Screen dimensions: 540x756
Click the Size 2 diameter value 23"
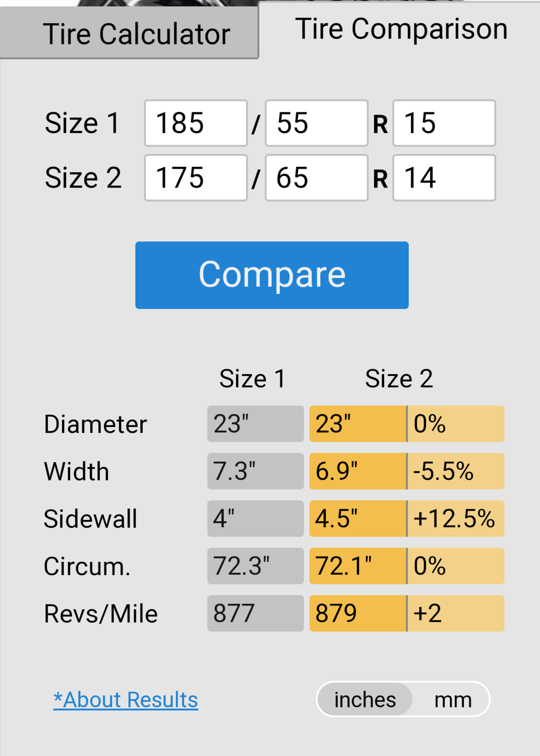click(357, 424)
